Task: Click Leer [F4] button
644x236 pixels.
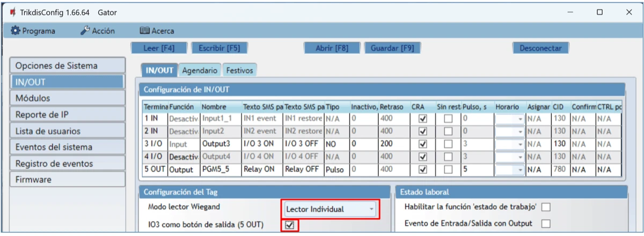Action: 159,48
